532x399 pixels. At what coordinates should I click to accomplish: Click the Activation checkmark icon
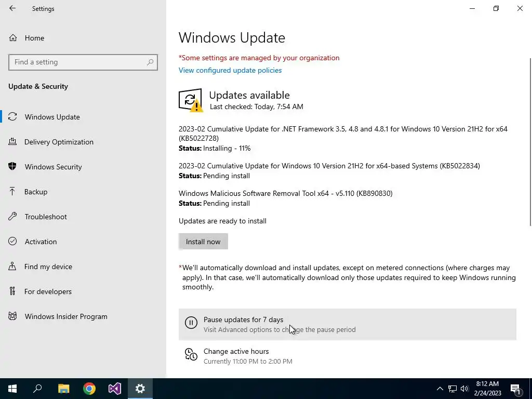click(x=12, y=241)
